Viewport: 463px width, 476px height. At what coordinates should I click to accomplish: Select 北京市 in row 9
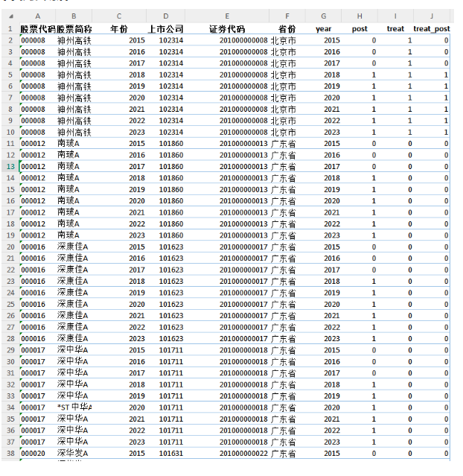(x=287, y=121)
